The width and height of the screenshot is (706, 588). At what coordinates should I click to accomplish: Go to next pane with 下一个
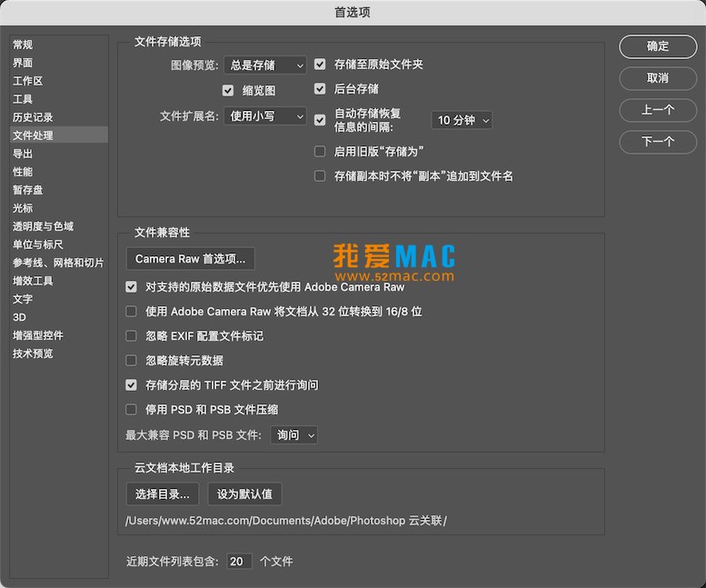(x=658, y=142)
